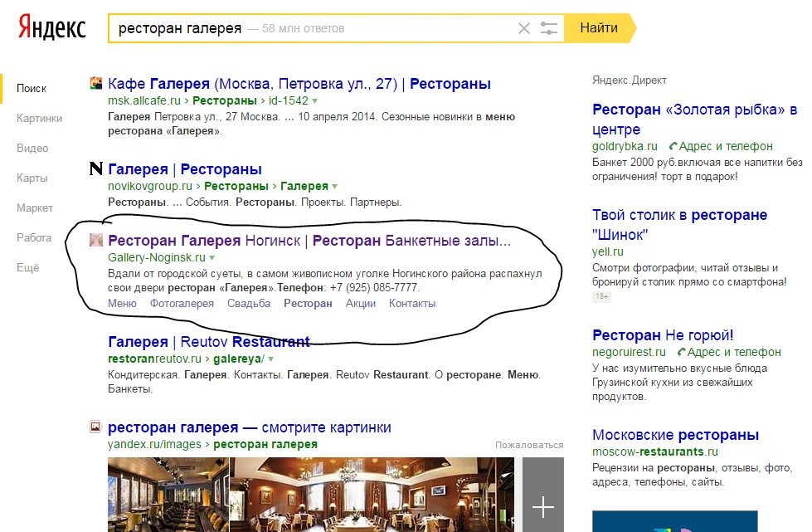Open Галерея | Рестораны novikovgroup result
This screenshot has height=532, width=812.
(185, 168)
